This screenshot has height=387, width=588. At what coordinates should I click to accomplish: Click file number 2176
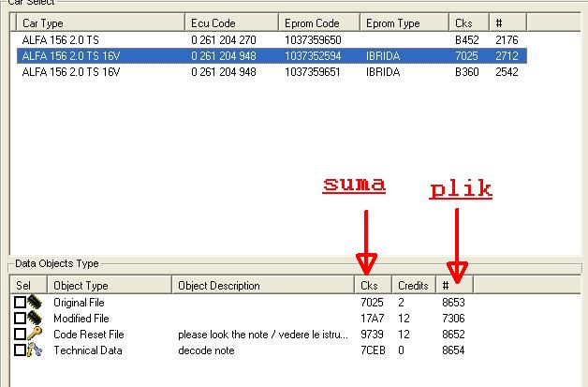pyautogui.click(x=507, y=39)
